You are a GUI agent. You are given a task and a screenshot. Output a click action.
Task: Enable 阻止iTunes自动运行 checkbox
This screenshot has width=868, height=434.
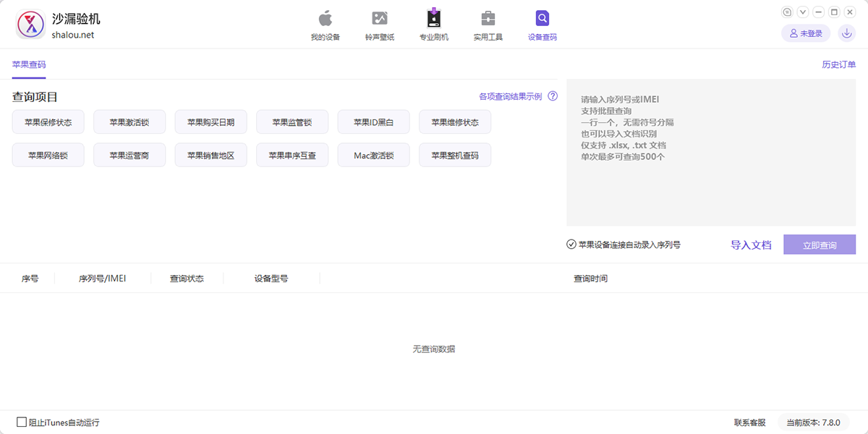22,422
